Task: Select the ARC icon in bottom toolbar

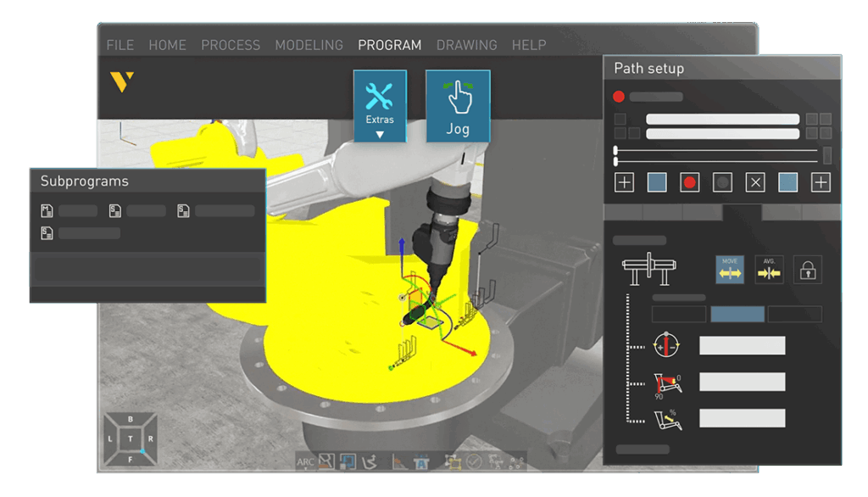Action: coord(305,461)
